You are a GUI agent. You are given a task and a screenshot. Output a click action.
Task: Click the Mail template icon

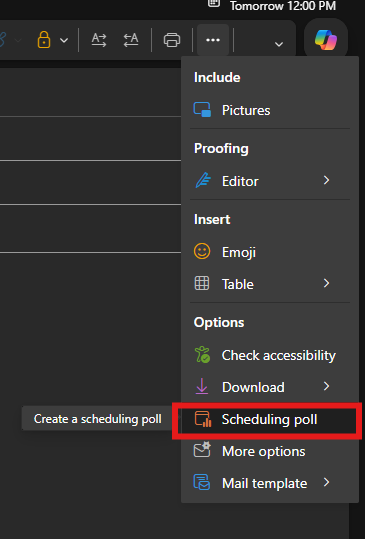(202, 482)
